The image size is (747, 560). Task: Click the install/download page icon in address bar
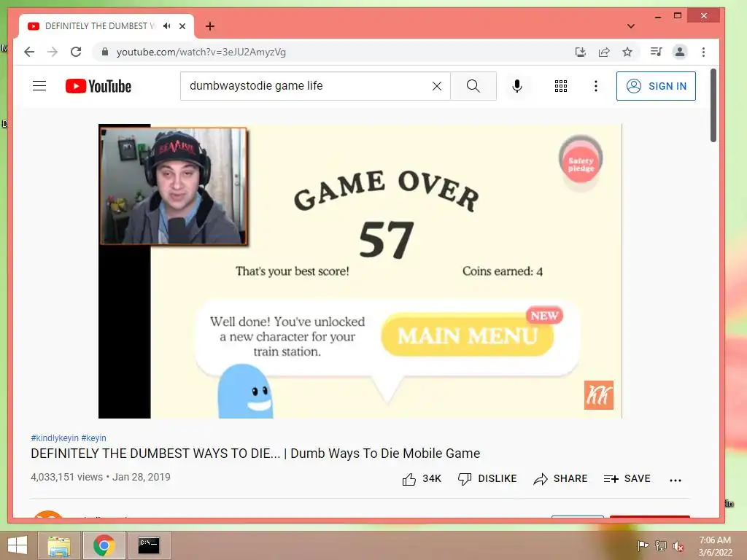tap(580, 52)
